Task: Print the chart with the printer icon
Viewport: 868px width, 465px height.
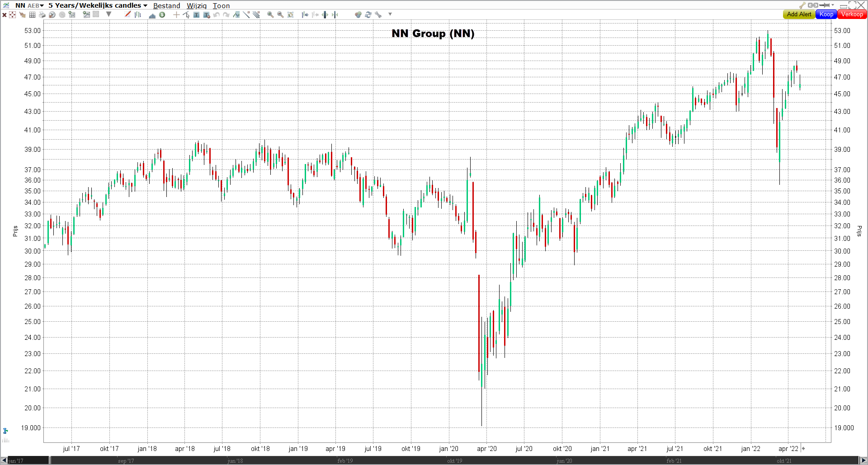Action: 42,15
